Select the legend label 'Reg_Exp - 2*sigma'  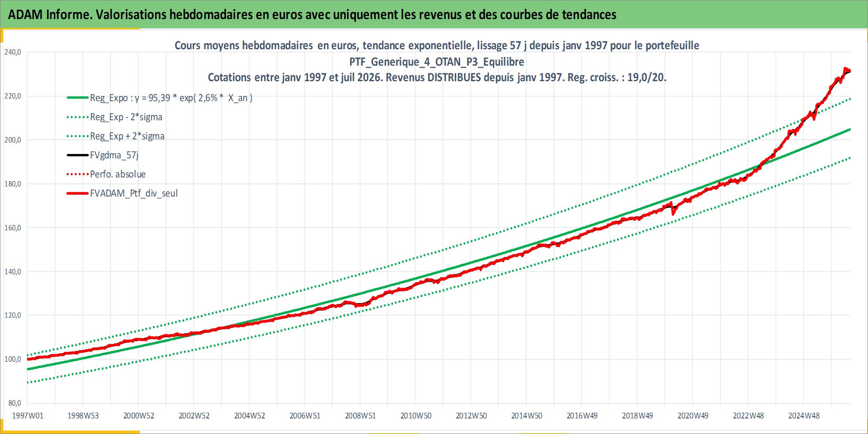click(x=126, y=117)
